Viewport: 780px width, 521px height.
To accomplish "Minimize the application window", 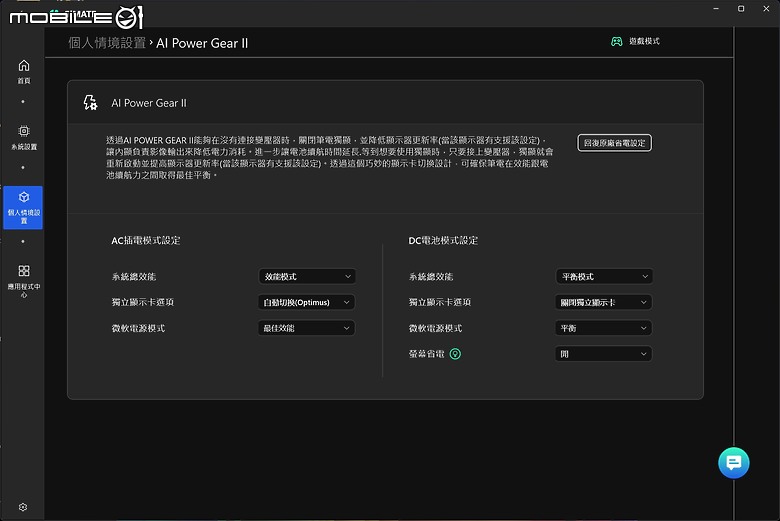I will 716,8.
